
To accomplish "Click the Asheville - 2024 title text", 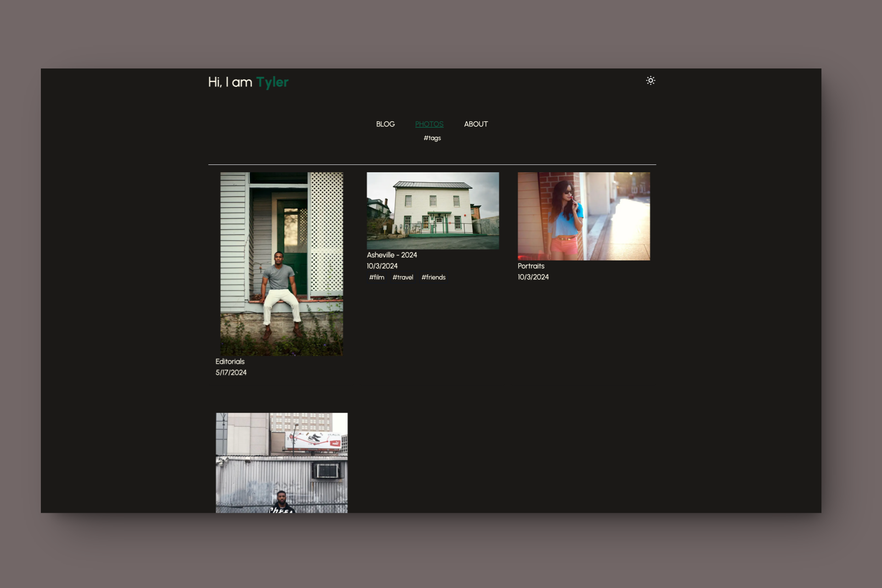I will point(391,255).
